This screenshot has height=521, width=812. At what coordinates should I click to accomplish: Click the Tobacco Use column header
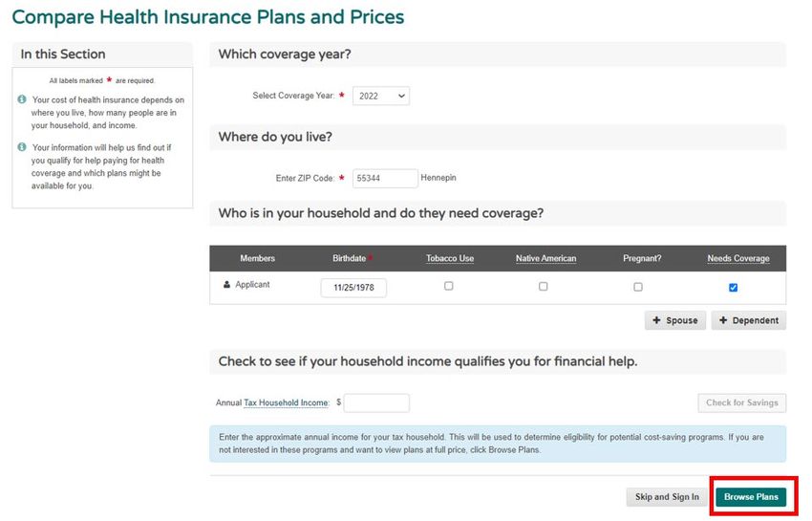click(450, 258)
